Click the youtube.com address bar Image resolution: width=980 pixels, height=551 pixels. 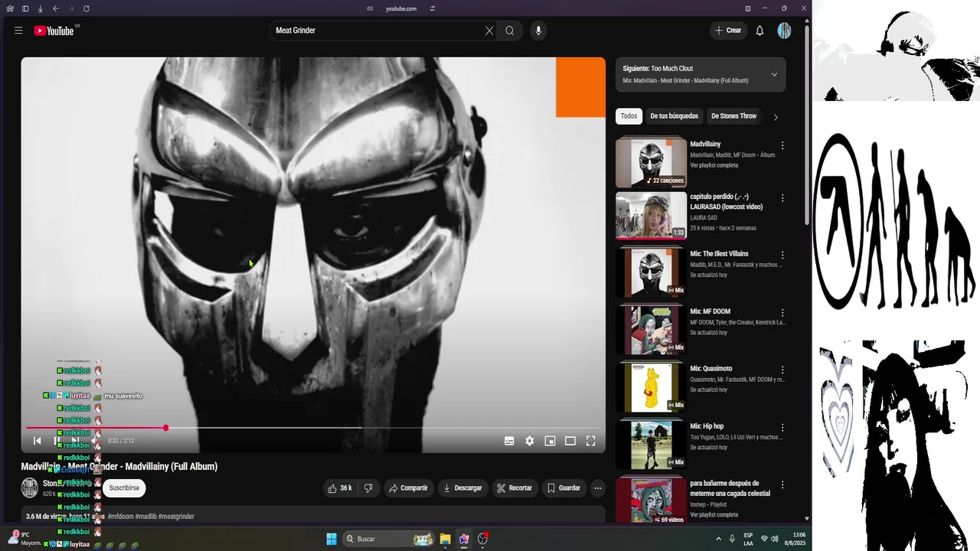click(401, 8)
